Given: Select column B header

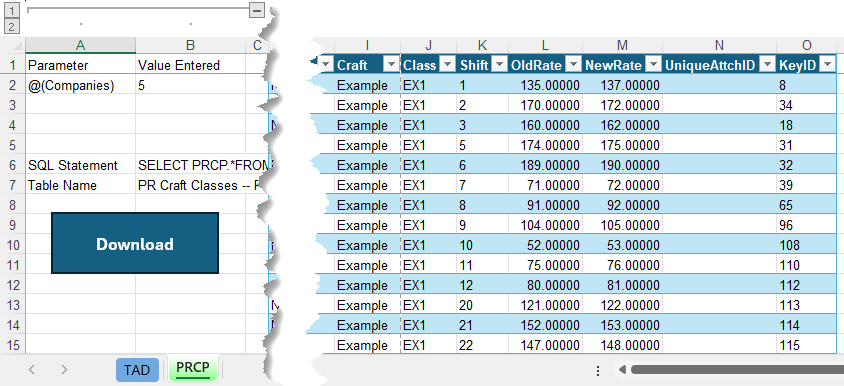Looking at the screenshot, I should click(190, 45).
